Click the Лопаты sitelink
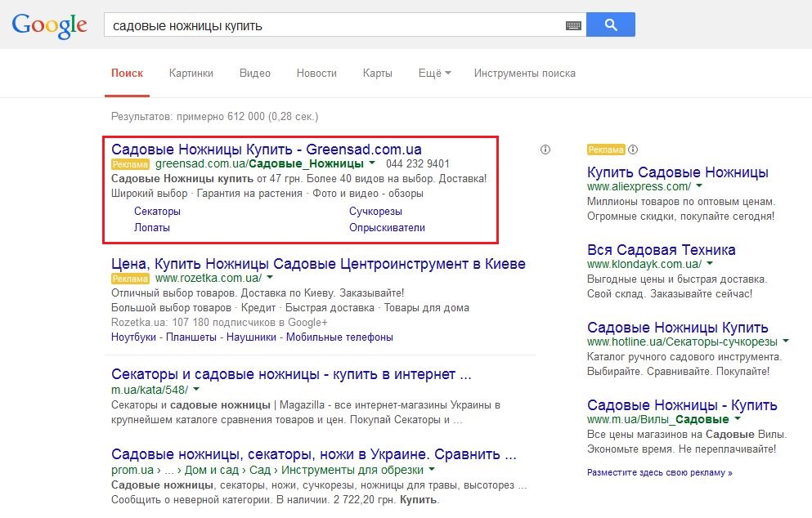The width and height of the screenshot is (812, 518). pyautogui.click(x=152, y=228)
